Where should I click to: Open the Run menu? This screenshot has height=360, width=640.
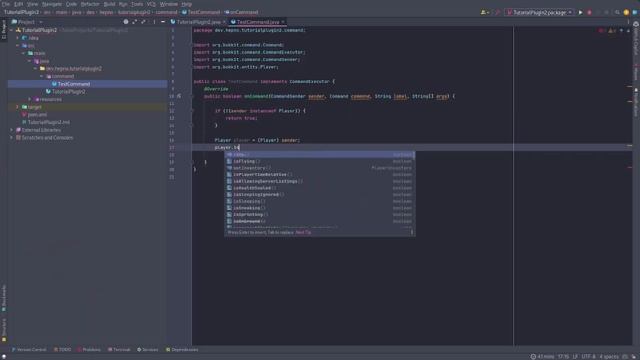tap(123, 4)
